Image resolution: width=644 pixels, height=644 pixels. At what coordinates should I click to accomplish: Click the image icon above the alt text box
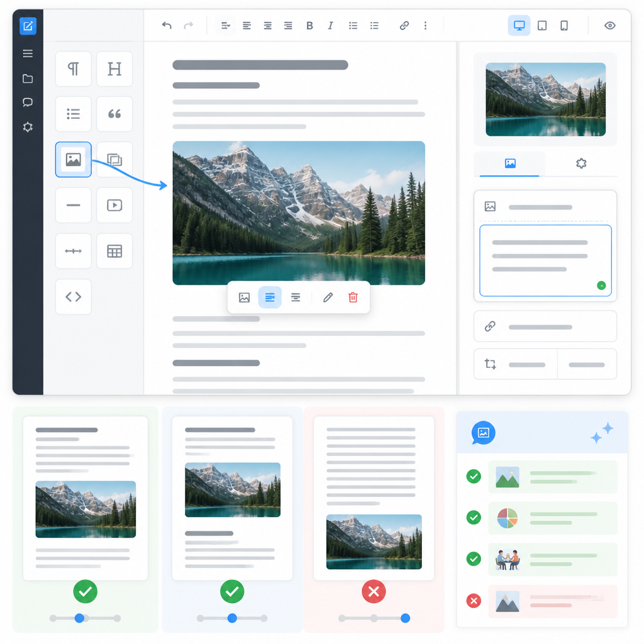490,206
